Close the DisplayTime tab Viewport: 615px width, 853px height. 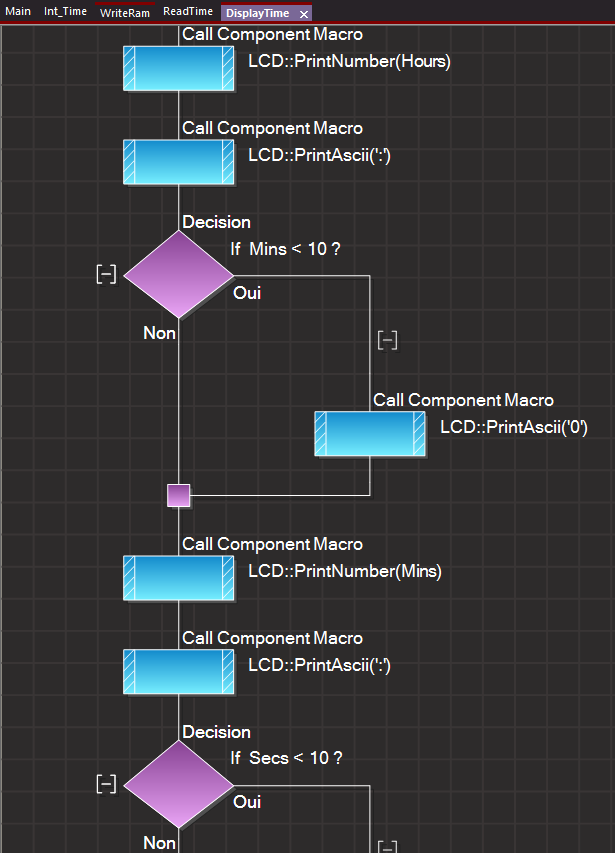[304, 14]
